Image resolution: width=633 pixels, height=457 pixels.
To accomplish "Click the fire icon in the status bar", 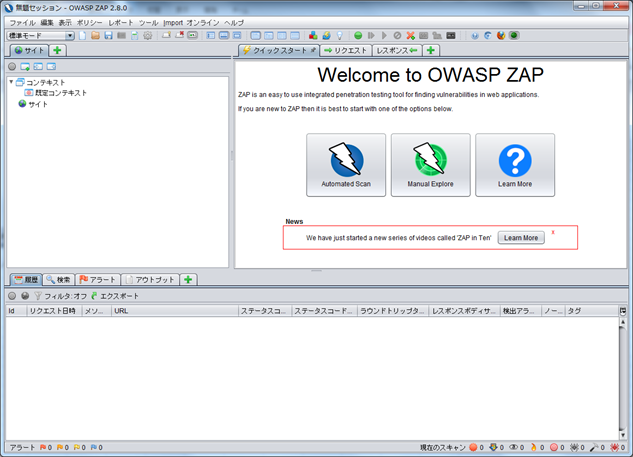I will click(534, 447).
